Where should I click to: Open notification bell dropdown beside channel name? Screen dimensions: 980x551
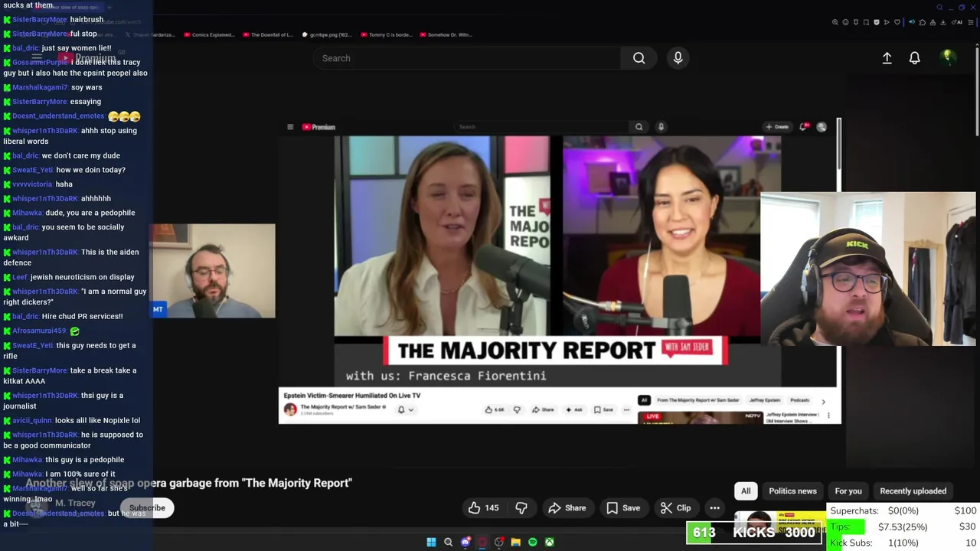(x=405, y=409)
